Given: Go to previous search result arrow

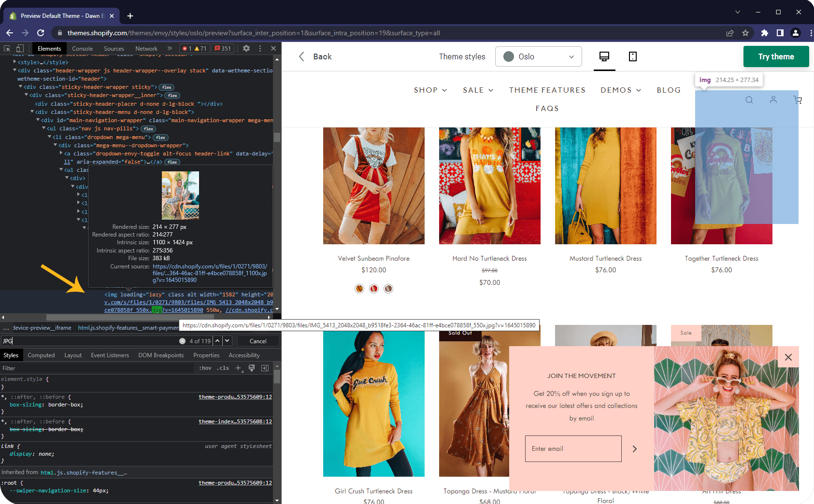Looking at the screenshot, I should (218, 340).
